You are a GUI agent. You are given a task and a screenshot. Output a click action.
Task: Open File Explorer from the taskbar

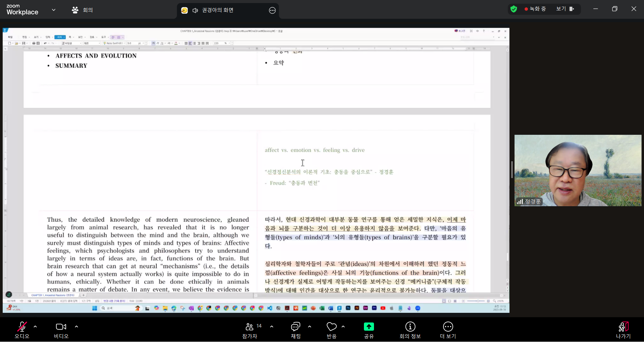click(165, 308)
